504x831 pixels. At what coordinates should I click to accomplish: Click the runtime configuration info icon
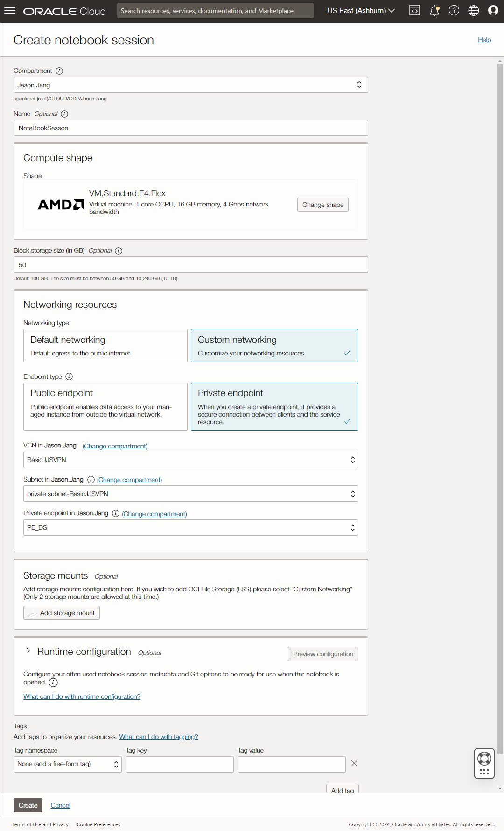(x=53, y=682)
